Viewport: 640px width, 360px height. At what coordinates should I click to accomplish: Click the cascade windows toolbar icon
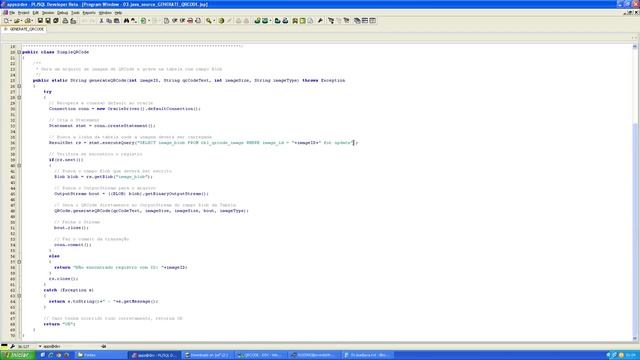(x=357, y=20)
